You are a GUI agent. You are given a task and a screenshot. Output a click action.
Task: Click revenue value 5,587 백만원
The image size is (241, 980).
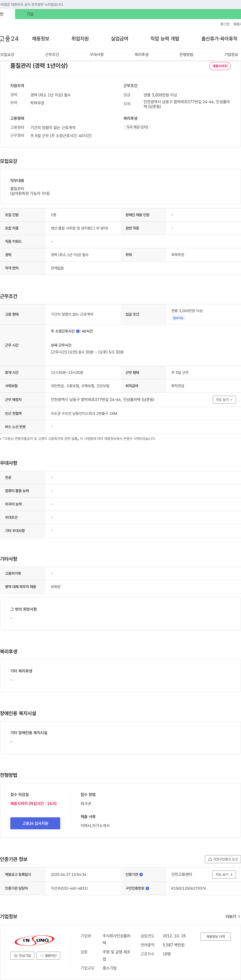click(173, 945)
